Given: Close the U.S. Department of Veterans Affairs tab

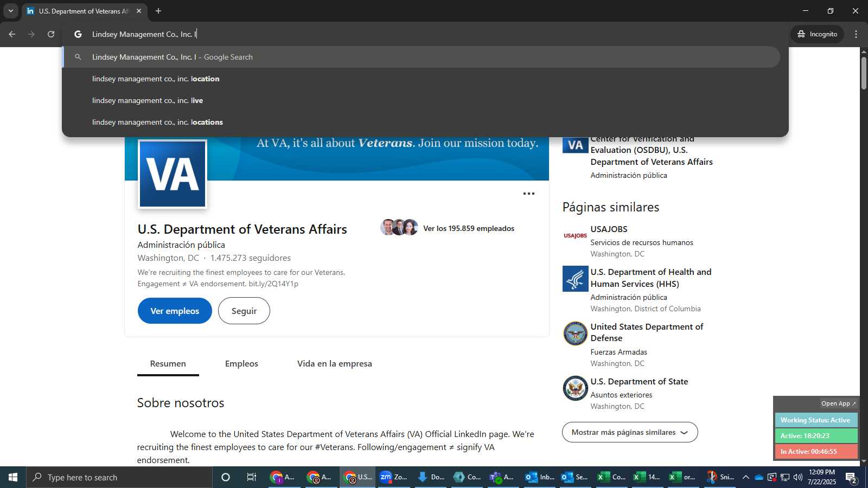Looking at the screenshot, I should [x=139, y=11].
